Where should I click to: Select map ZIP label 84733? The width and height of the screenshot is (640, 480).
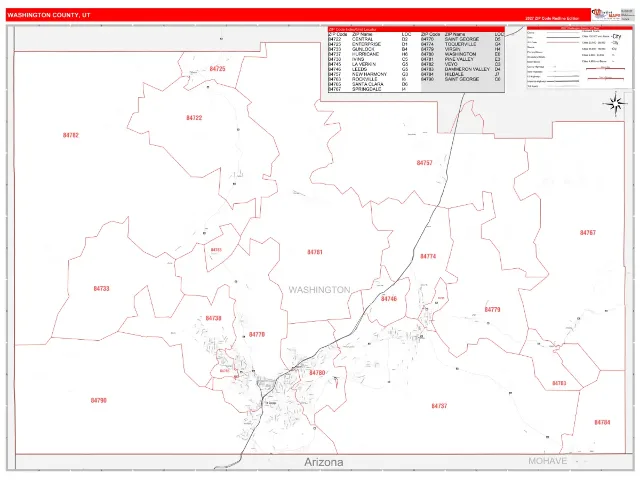pos(101,289)
